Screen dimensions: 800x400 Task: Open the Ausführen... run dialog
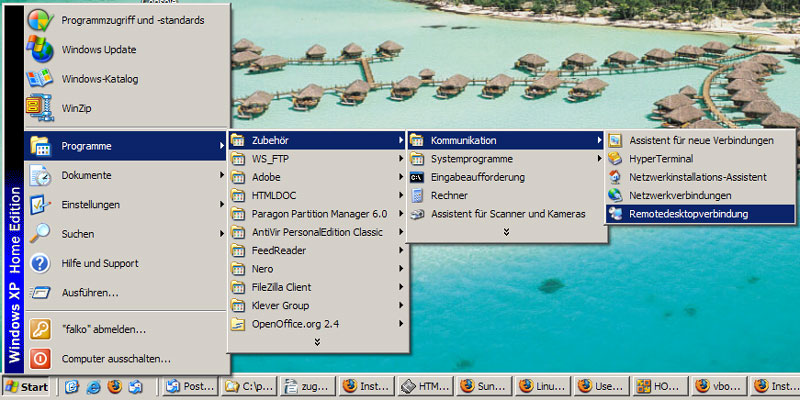pyautogui.click(x=127, y=293)
